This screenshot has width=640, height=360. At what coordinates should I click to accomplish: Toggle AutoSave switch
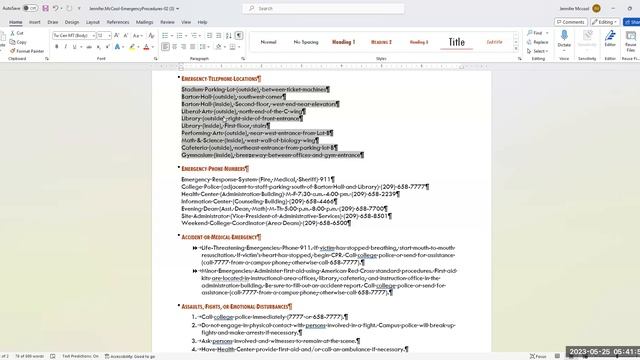(x=30, y=8)
